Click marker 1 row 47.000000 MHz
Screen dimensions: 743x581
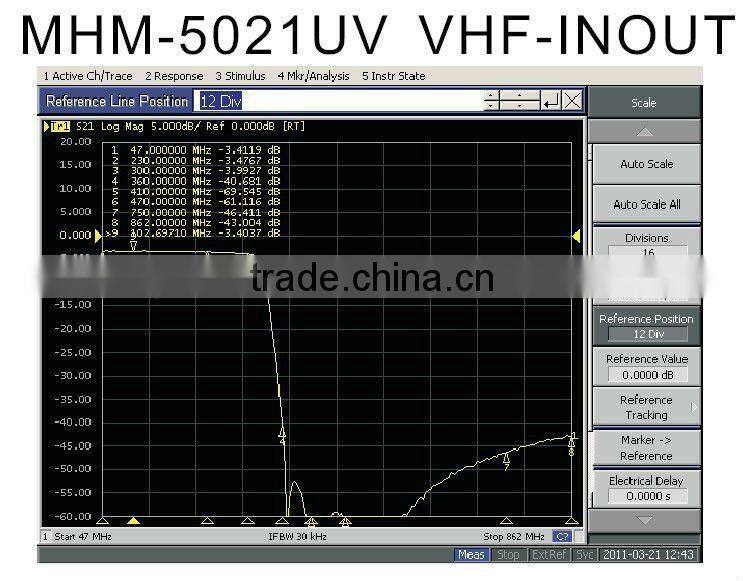(195, 150)
